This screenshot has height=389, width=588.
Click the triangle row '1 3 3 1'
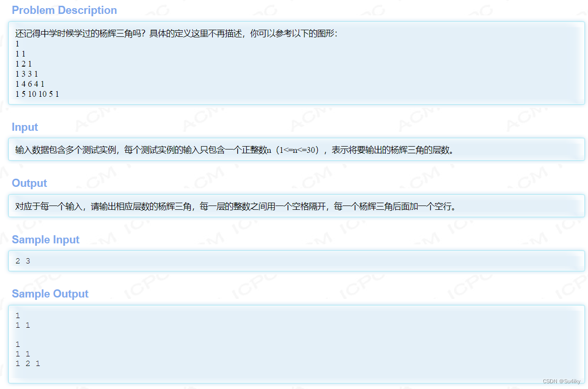tap(26, 74)
